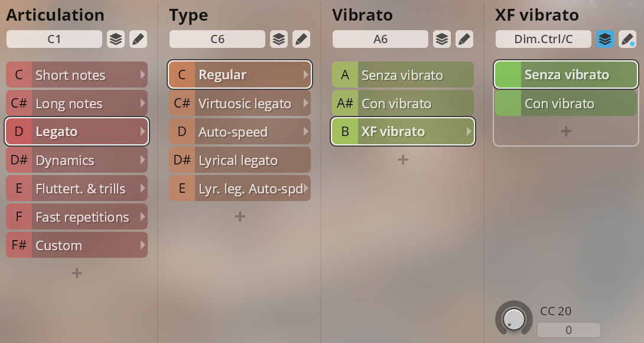Select Con vibrato in XF vibrato column
644x343 pixels.
click(x=566, y=103)
